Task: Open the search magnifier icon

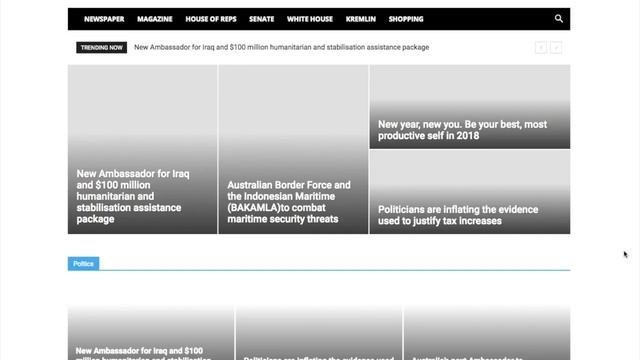Action: click(x=558, y=19)
